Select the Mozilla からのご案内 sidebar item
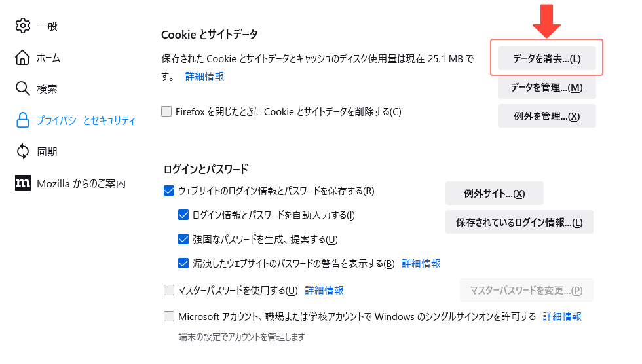The width and height of the screenshot is (642, 364). click(x=71, y=183)
